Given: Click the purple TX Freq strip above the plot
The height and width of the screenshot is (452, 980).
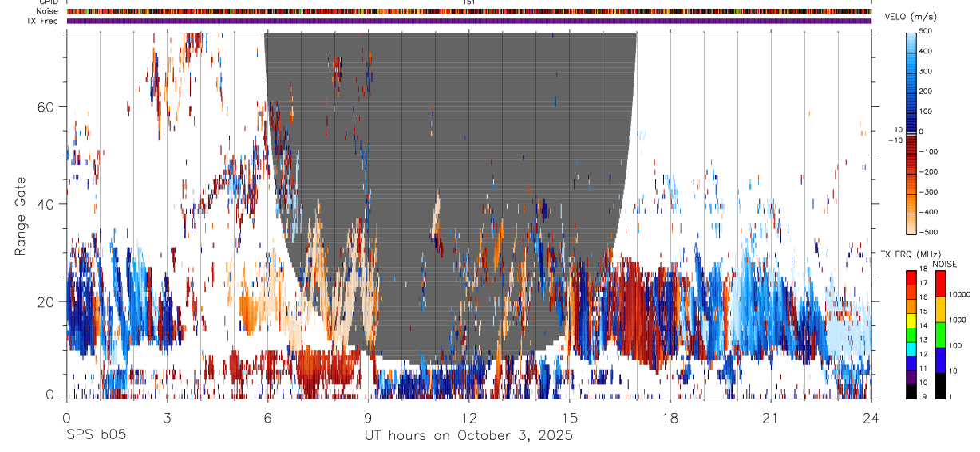Looking at the screenshot, I should click(469, 21).
